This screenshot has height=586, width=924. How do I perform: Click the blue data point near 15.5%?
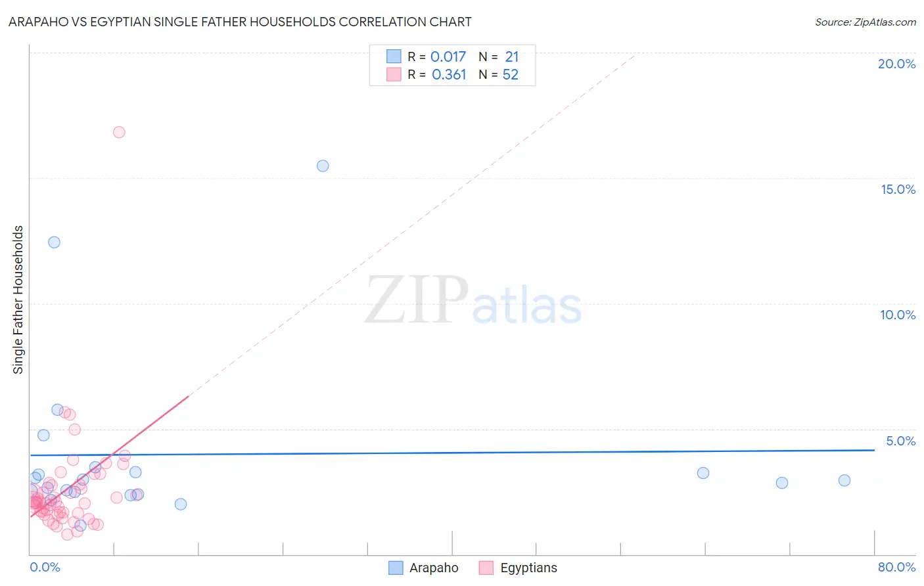323,166
